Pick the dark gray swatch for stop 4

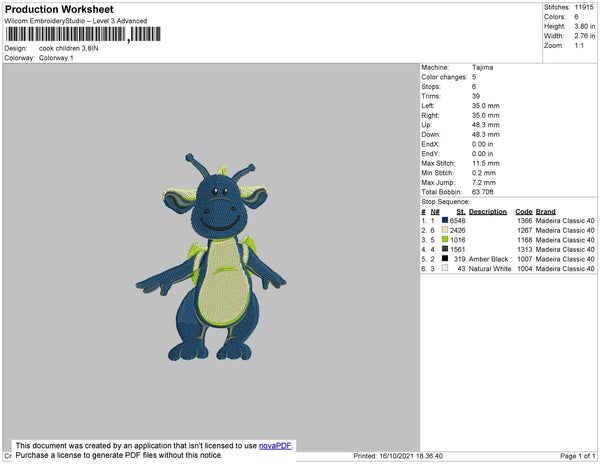(445, 249)
